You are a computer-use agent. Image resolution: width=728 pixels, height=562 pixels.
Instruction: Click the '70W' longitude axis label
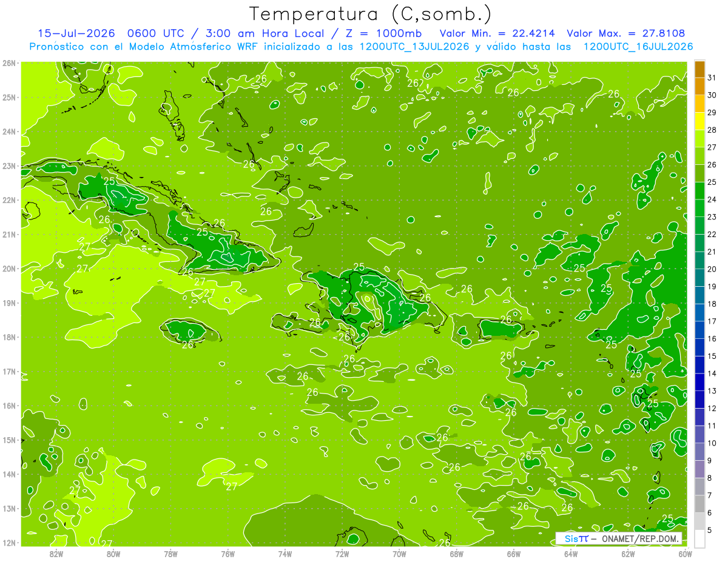tap(399, 554)
